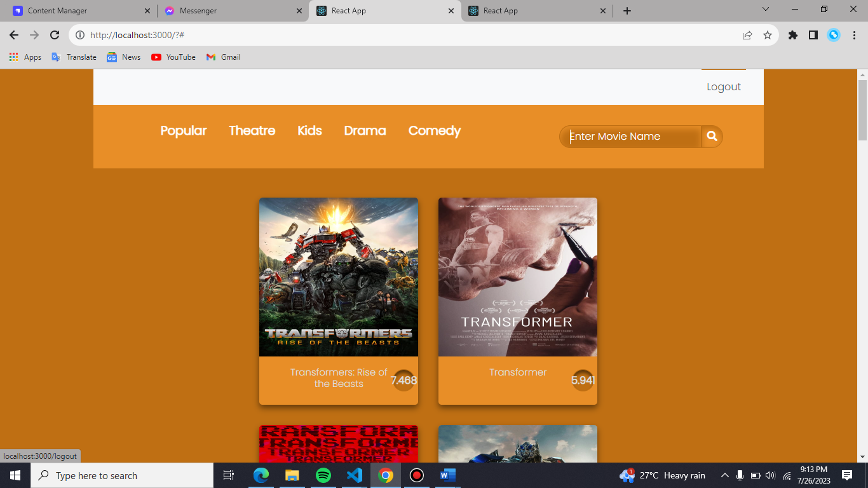
Task: Open the red Transformer poster card
Action: click(339, 444)
